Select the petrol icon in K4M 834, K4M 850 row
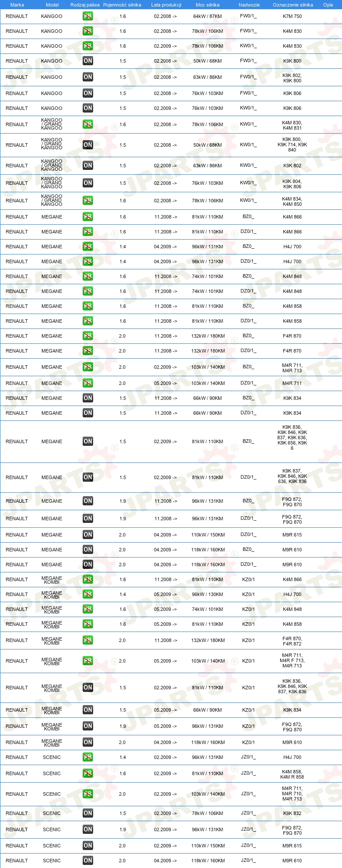 coord(88,201)
